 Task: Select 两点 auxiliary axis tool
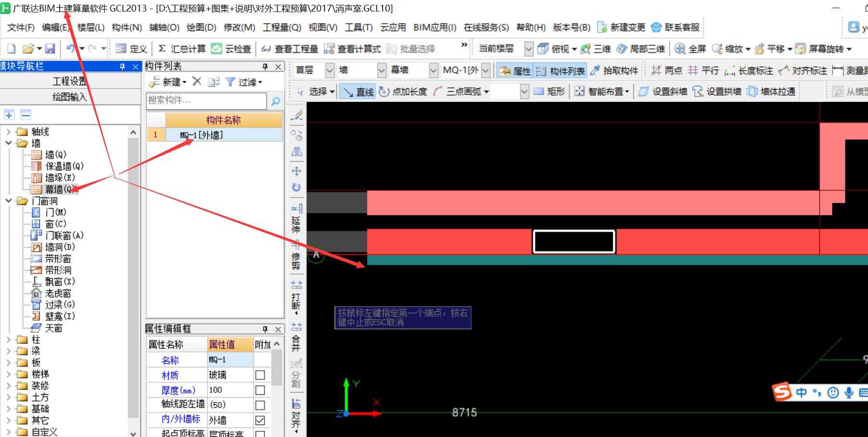pyautogui.click(x=667, y=71)
